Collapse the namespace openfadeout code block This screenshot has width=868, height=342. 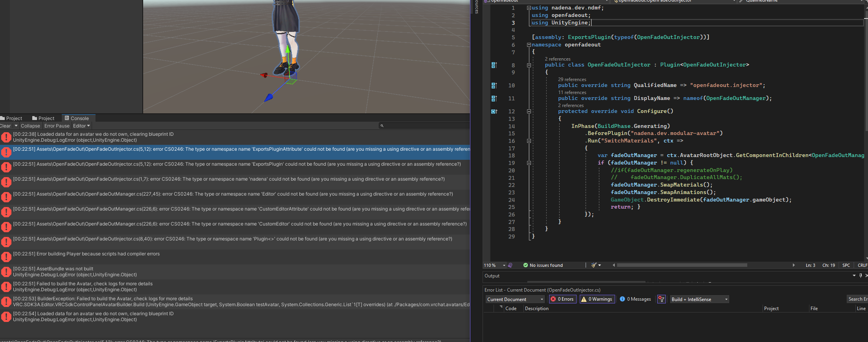click(529, 45)
